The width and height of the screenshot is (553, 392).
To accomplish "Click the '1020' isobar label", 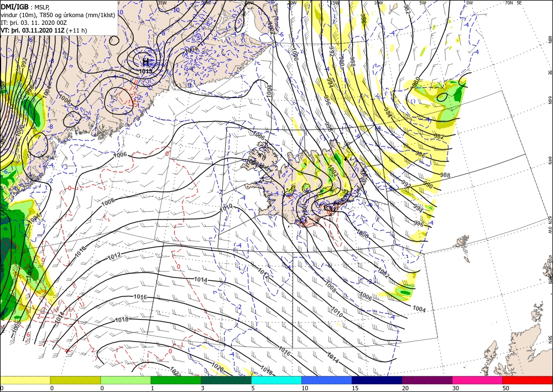I will point(217,368).
